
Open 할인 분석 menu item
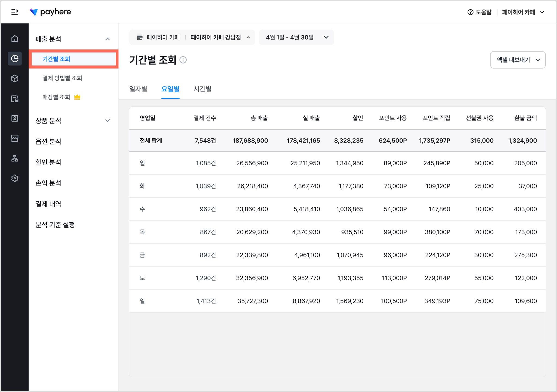pyautogui.click(x=48, y=162)
